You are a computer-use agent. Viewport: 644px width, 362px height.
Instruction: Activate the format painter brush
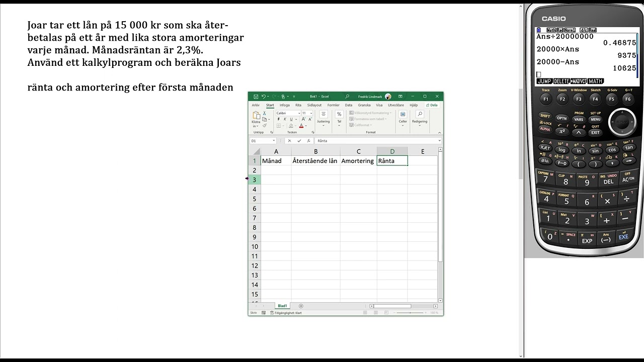(264, 125)
